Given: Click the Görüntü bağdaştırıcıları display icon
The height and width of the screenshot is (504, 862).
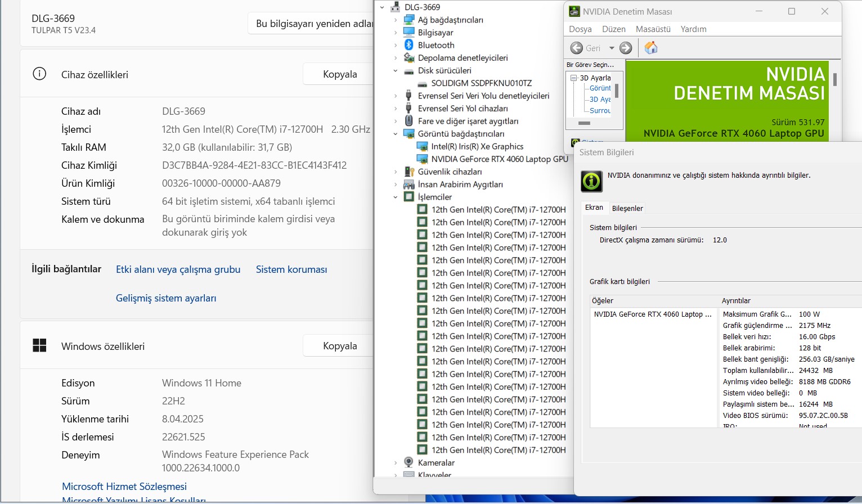Looking at the screenshot, I should [x=409, y=134].
